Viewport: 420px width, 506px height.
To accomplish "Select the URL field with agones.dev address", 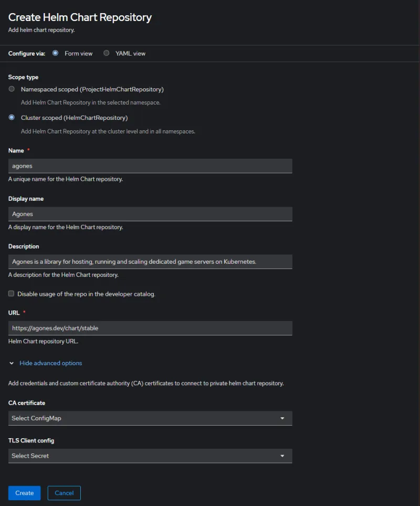I will coord(150,328).
